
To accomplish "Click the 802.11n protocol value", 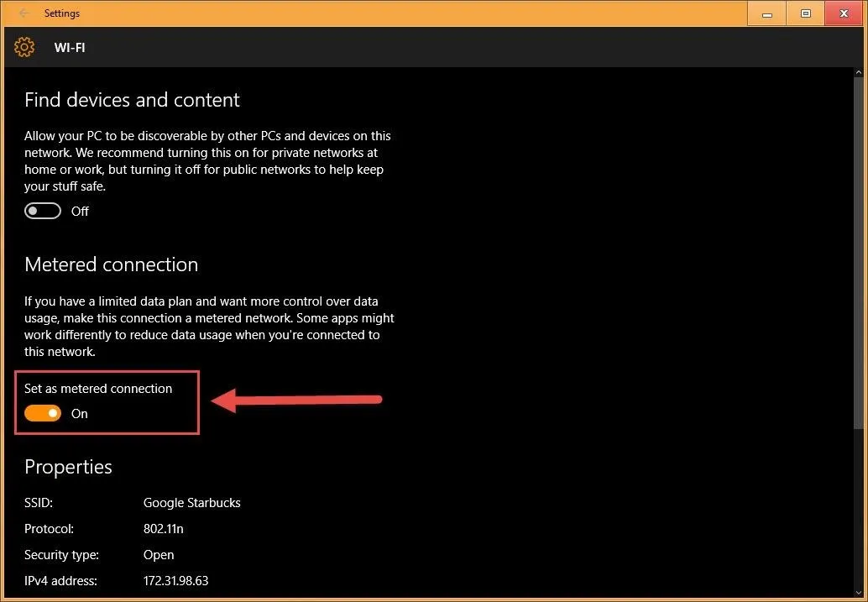I will pos(164,529).
